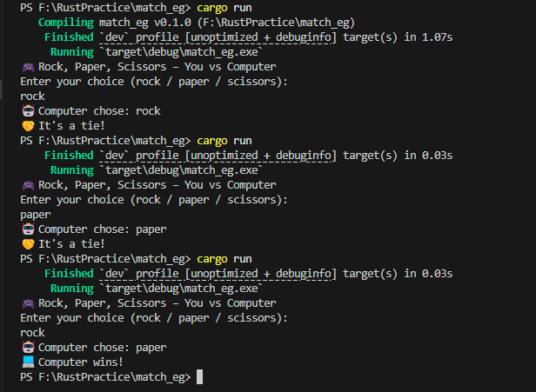Click the first user-typed 'rock' input
536x392 pixels.
click(32, 96)
